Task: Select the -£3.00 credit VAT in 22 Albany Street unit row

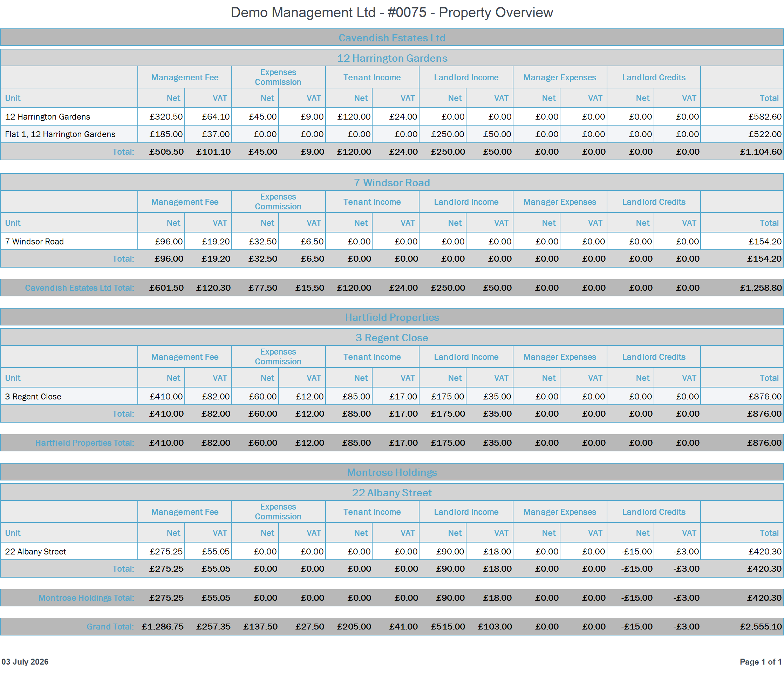Action: point(686,551)
